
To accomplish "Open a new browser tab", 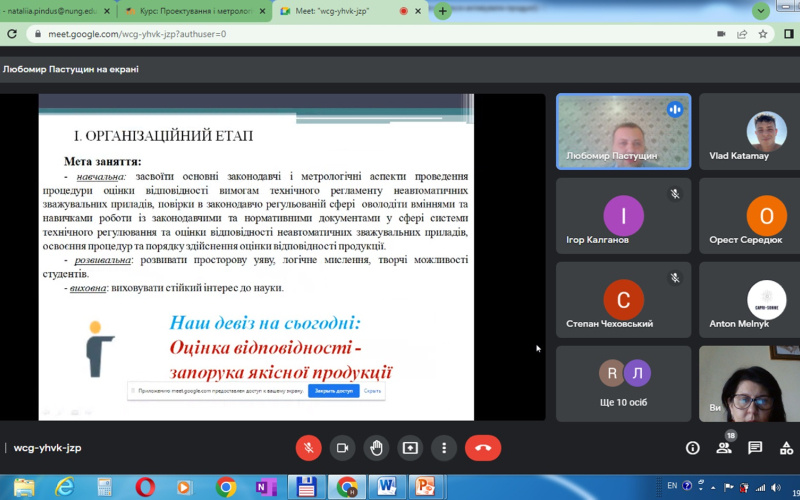I will [x=442, y=12].
